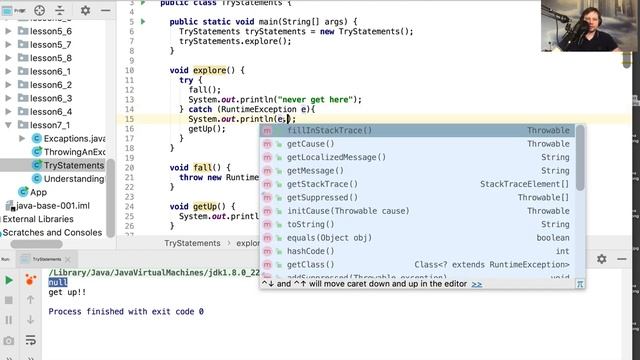Choose getLocalizedMessage() completion

click(x=417, y=158)
